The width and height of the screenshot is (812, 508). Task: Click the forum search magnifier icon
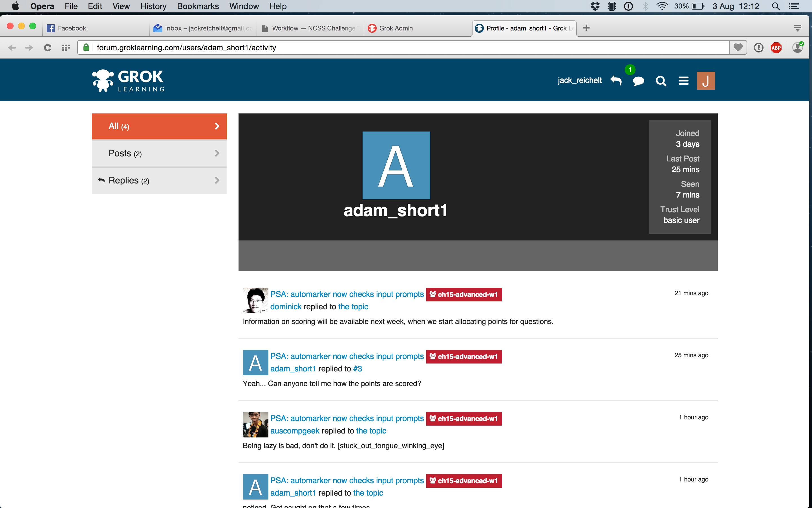[x=661, y=81]
